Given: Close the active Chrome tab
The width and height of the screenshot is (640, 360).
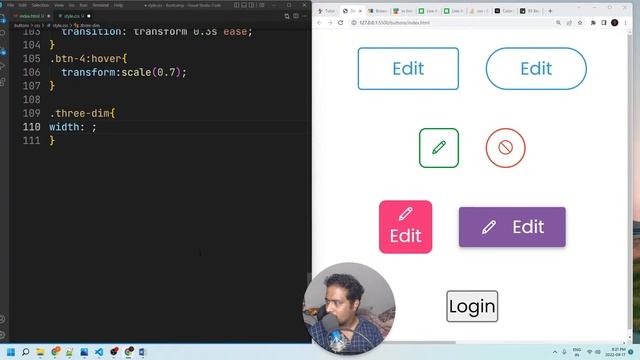Looking at the screenshot, I should point(360,11).
